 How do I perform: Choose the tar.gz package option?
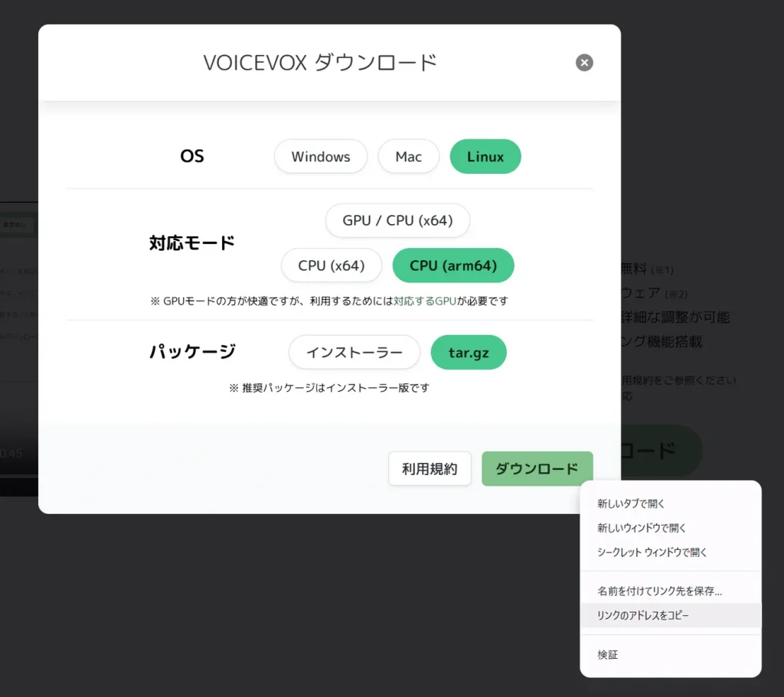(469, 352)
